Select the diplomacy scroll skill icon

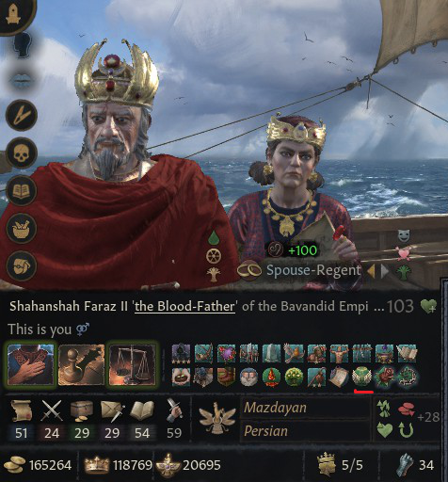pos(21,410)
